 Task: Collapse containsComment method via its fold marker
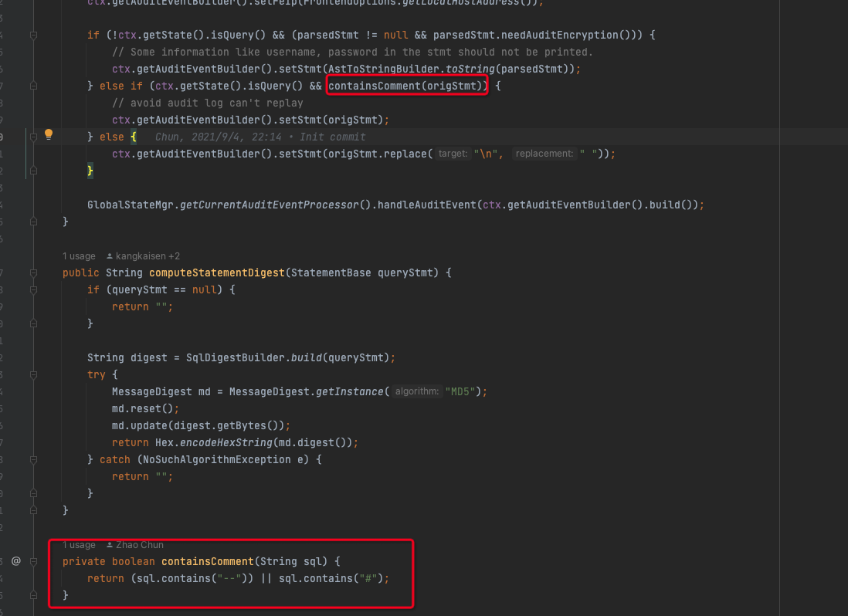tap(33, 561)
